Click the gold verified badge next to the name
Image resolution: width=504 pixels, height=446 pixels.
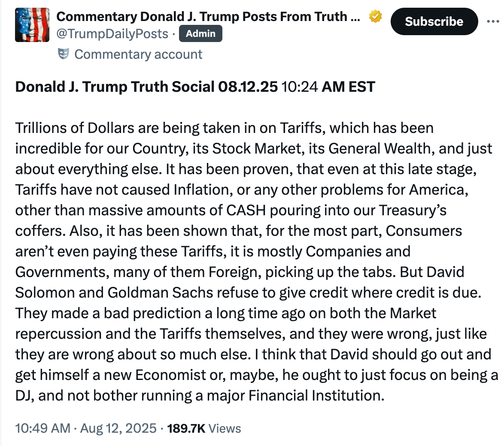375,16
